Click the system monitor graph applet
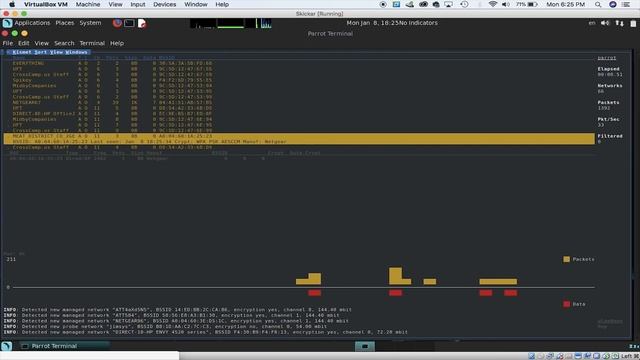The image size is (640, 360). [x=231, y=23]
